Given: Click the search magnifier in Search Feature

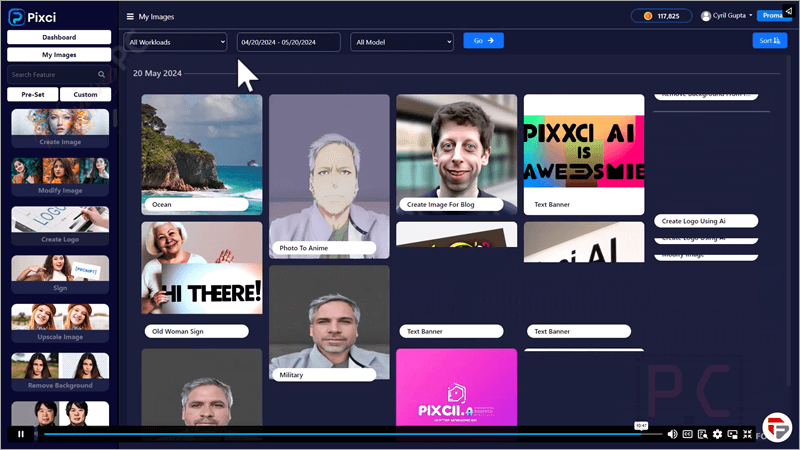Looking at the screenshot, I should pos(102,74).
